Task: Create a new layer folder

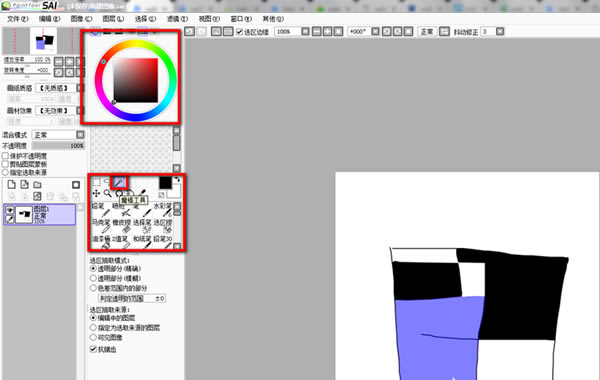Action: [x=37, y=185]
